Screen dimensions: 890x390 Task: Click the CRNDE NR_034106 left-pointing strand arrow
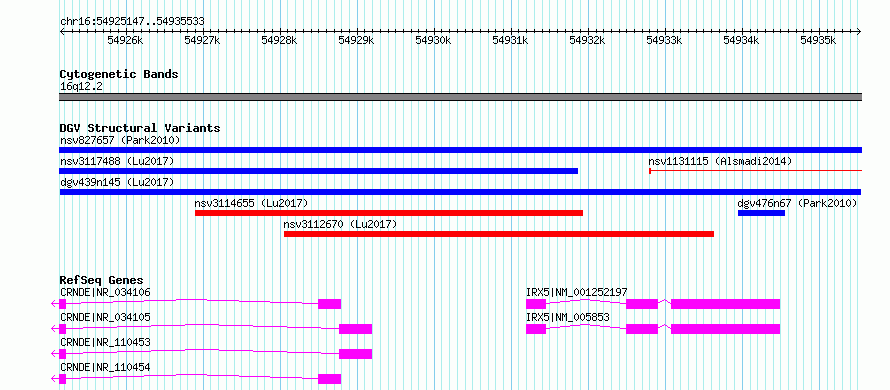[54, 304]
